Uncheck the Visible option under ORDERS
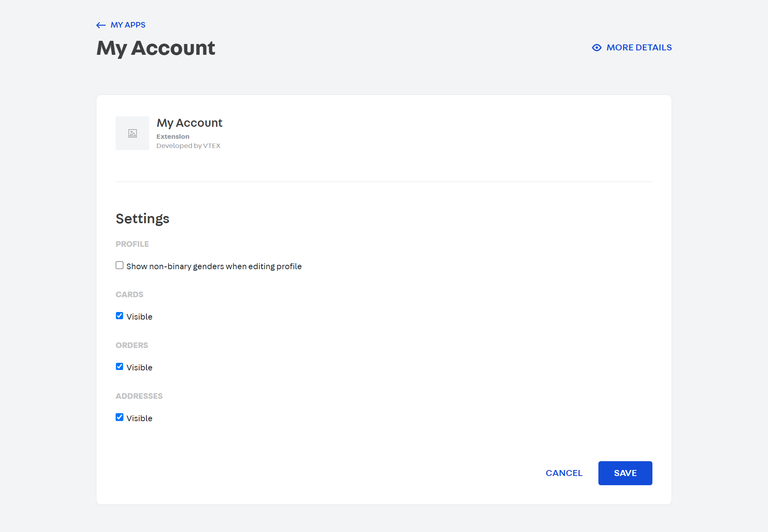The height and width of the screenshot is (532, 768). point(119,366)
